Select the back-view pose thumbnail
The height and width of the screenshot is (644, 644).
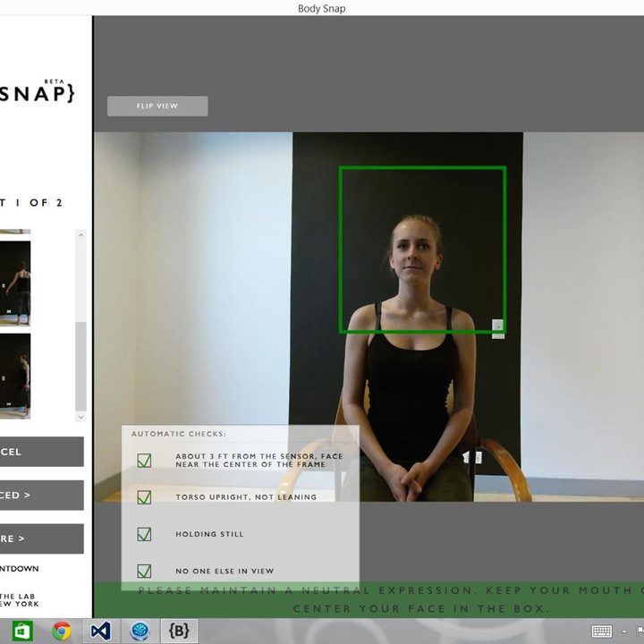pos(15,284)
